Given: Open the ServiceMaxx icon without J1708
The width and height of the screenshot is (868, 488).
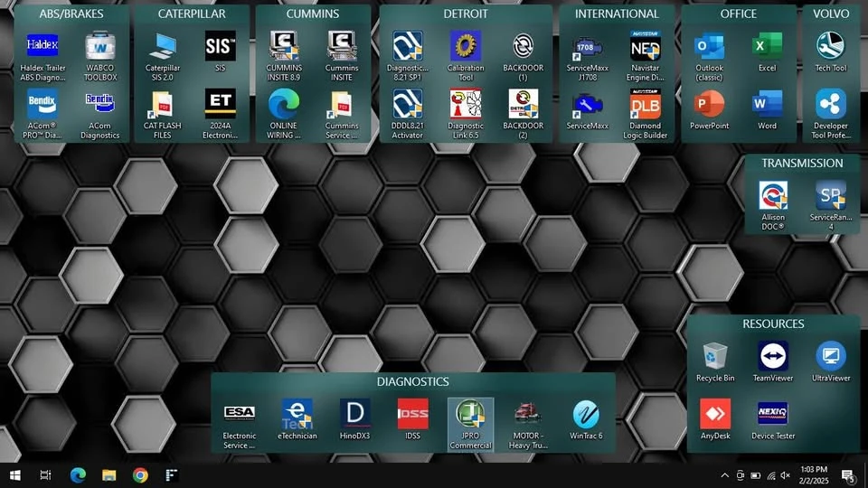Looking at the screenshot, I should pos(588,109).
